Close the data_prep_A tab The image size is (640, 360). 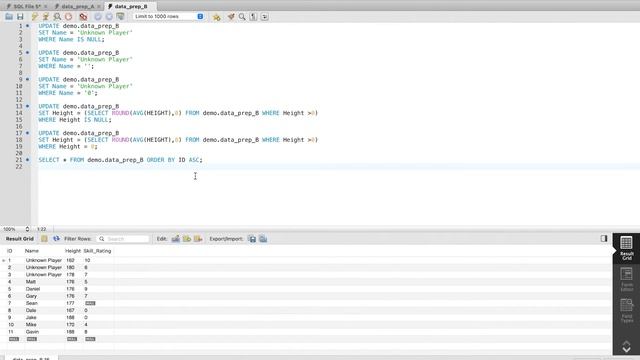coord(99,7)
